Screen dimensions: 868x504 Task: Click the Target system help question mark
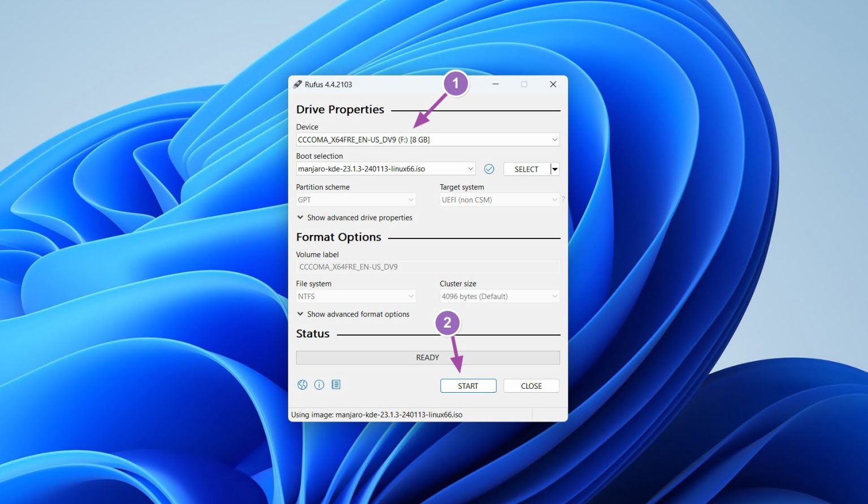pyautogui.click(x=563, y=199)
